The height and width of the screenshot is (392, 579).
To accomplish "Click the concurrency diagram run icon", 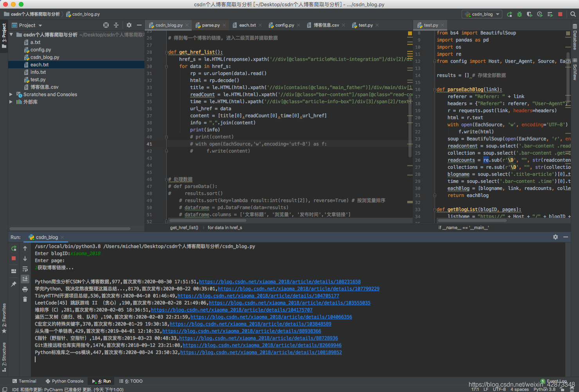I will pyautogui.click(x=550, y=14).
